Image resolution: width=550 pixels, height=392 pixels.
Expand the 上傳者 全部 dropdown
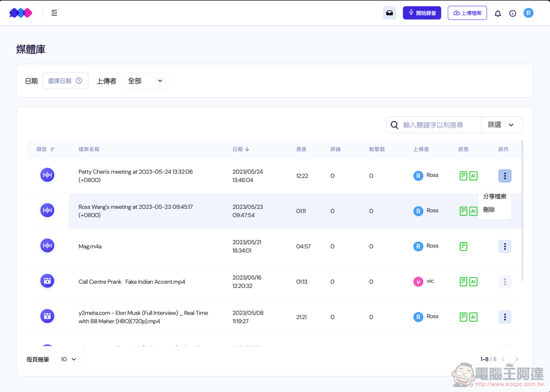coord(145,81)
